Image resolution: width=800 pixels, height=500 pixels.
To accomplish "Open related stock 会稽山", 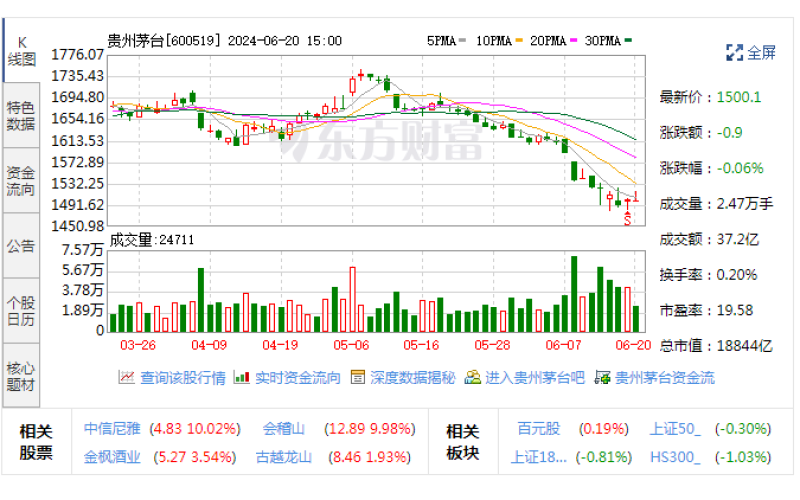I will pyautogui.click(x=284, y=429).
